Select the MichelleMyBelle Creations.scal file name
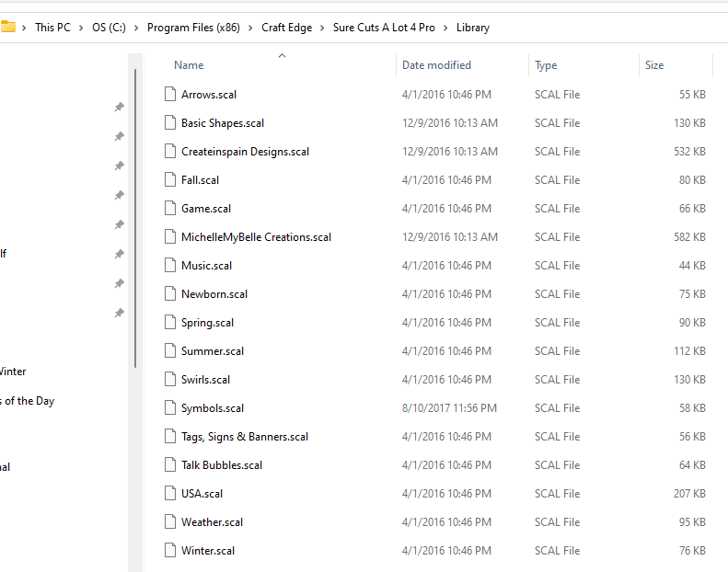728x572 pixels. (256, 237)
